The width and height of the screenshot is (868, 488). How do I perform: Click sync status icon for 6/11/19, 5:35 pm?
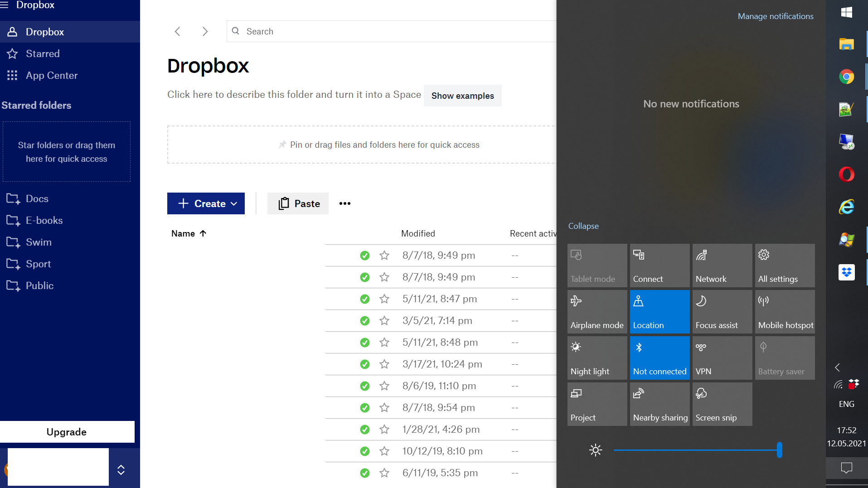365,473
